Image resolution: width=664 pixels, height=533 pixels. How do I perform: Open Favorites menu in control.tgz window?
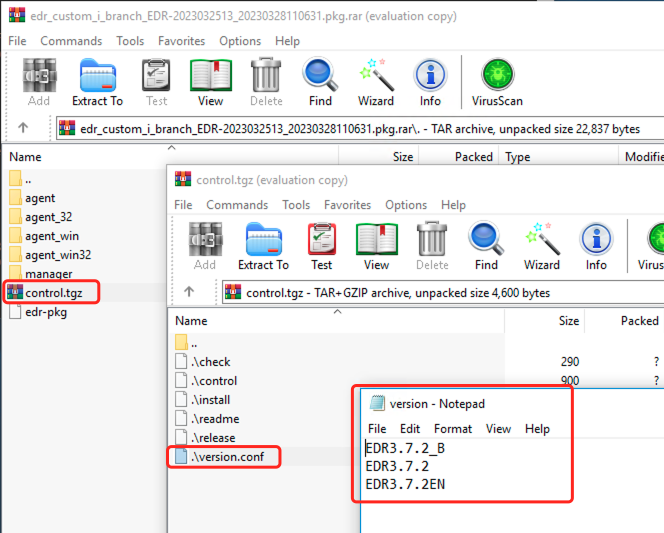tap(348, 205)
